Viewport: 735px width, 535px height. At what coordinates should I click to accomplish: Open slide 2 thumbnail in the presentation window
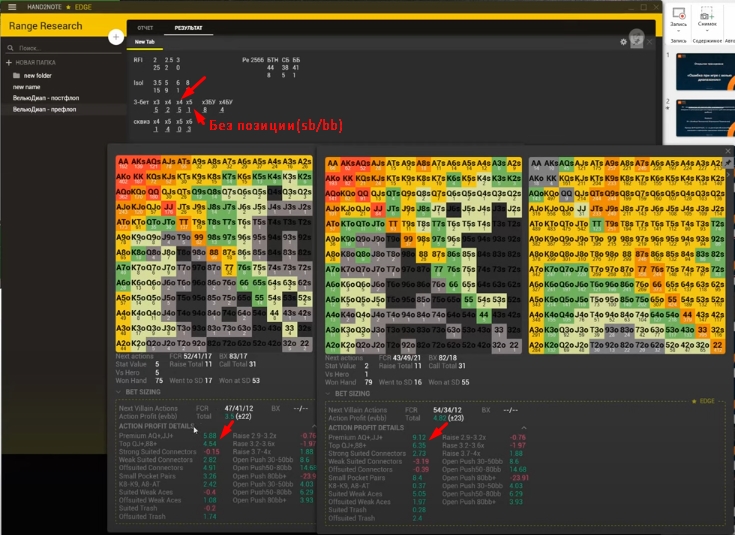[705, 118]
